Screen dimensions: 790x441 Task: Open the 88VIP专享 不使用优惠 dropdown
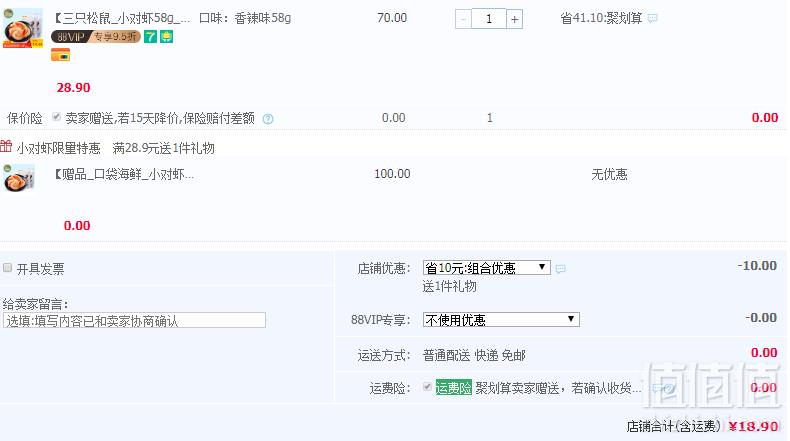501,320
